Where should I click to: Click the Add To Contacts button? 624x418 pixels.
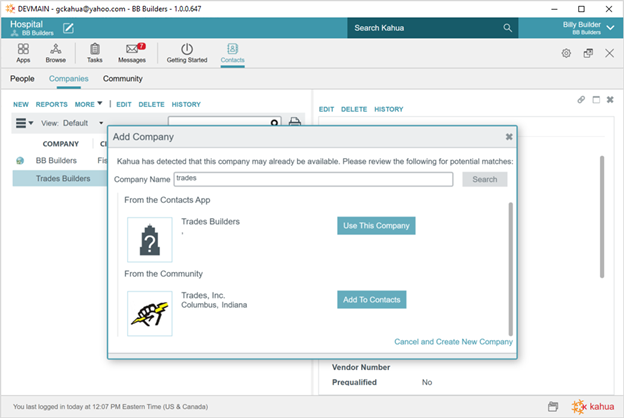coord(371,299)
